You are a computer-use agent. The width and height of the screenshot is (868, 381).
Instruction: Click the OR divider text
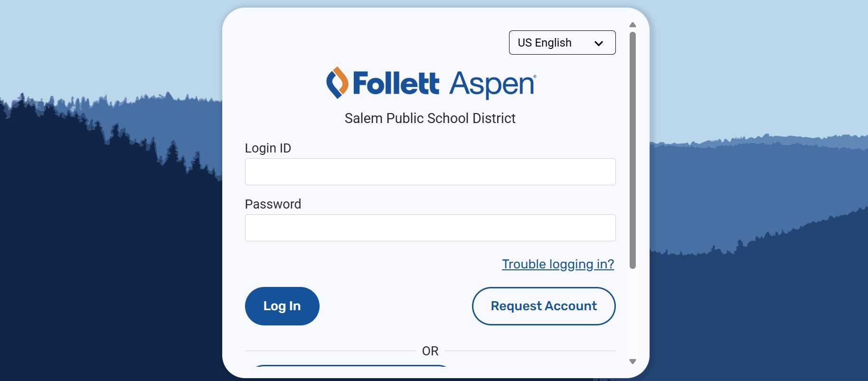pos(430,351)
